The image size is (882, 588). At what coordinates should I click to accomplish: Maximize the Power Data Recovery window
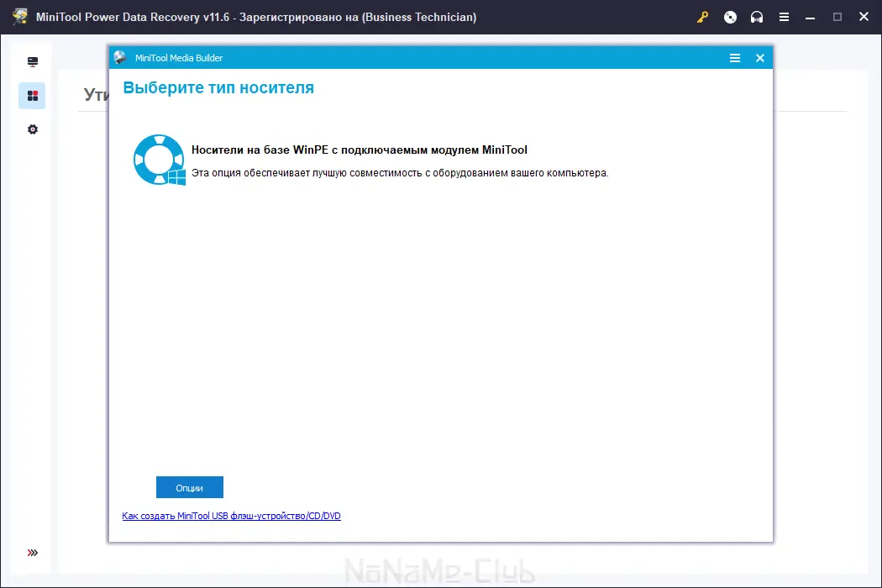(837, 18)
